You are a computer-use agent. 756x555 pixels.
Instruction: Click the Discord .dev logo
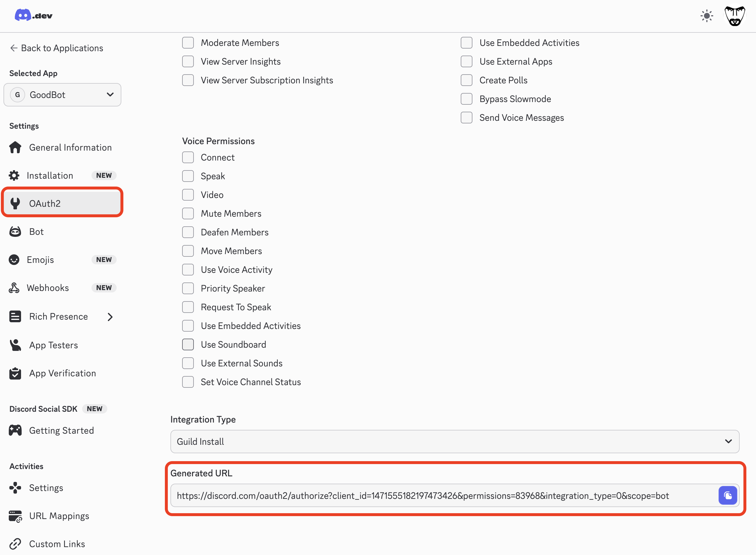pyautogui.click(x=33, y=15)
